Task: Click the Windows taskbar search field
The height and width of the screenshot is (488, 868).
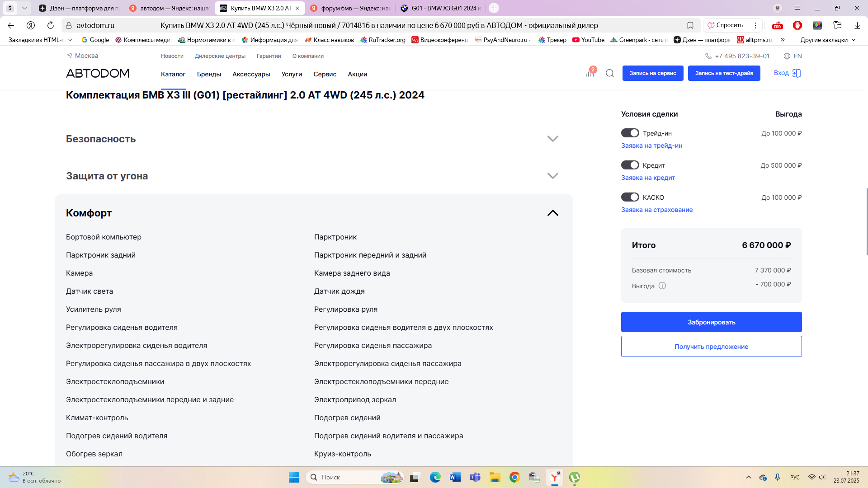Action: 355,477
